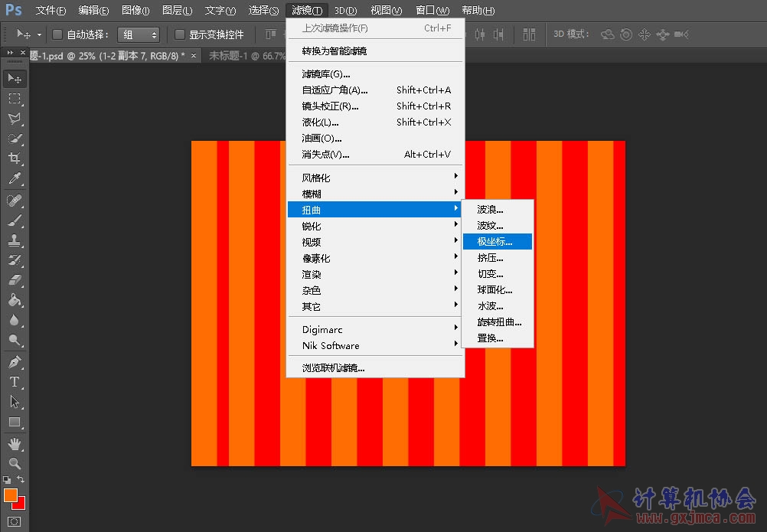Click the 3D pan mode icon
The height and width of the screenshot is (532, 767).
(645, 34)
